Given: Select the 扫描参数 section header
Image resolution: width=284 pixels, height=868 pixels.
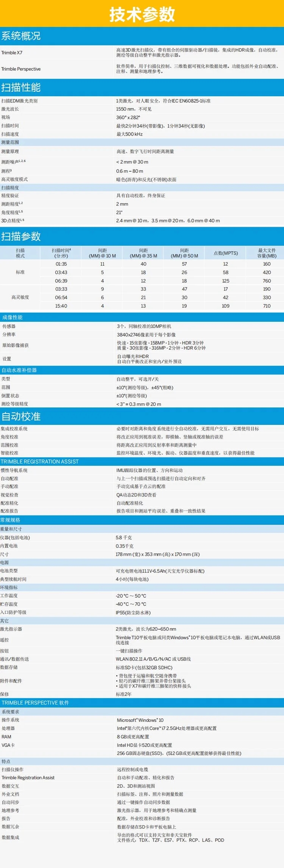Looking at the screenshot, I should coord(142,237).
